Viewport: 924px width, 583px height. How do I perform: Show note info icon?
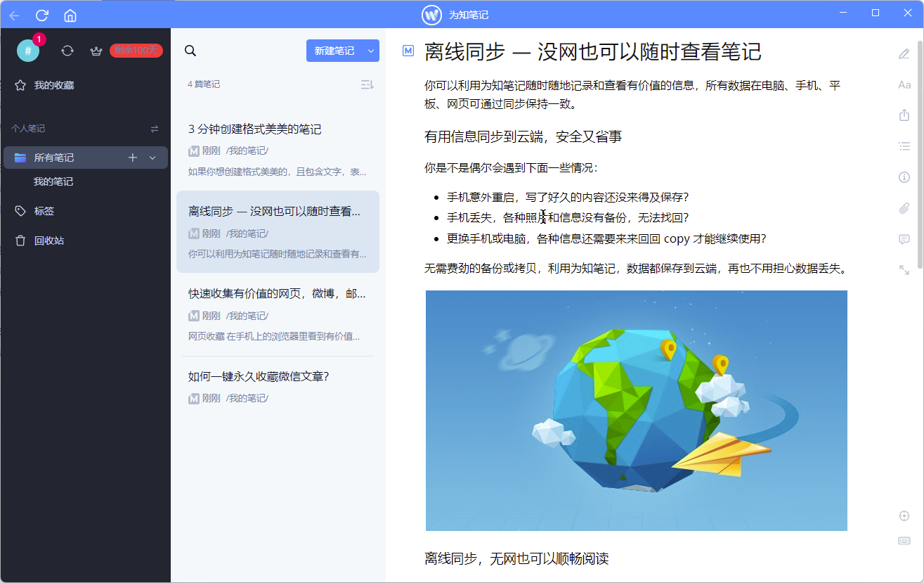tap(904, 177)
